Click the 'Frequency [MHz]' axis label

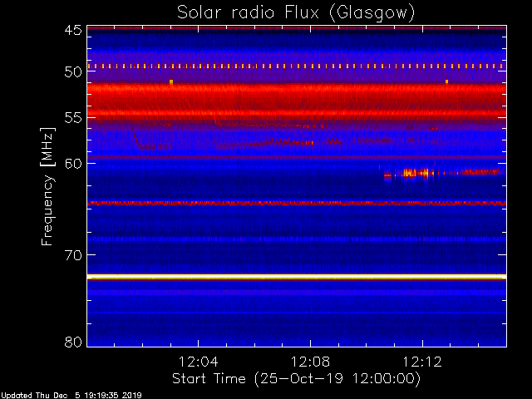pos(47,186)
